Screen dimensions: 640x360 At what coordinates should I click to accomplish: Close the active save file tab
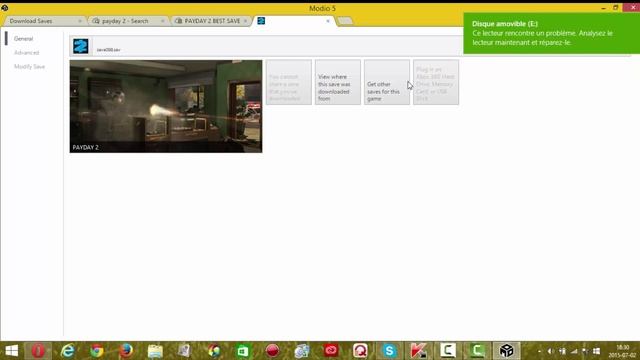328,21
